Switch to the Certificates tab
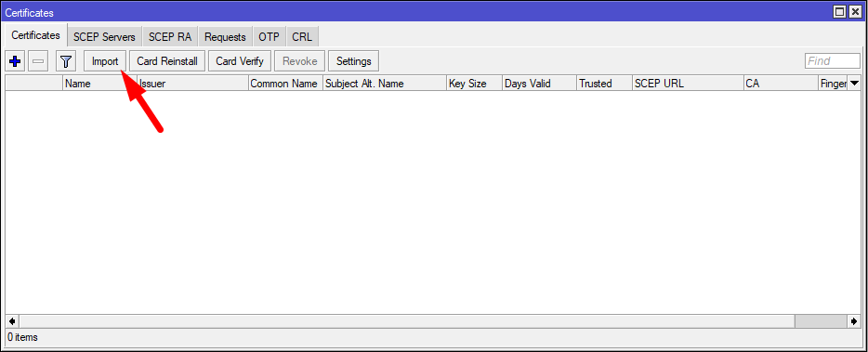Viewport: 868px width, 352px height. point(36,35)
